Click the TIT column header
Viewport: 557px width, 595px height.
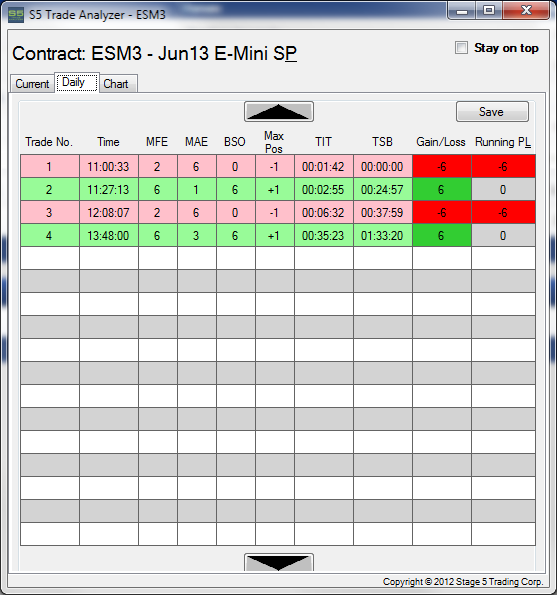pos(323,142)
